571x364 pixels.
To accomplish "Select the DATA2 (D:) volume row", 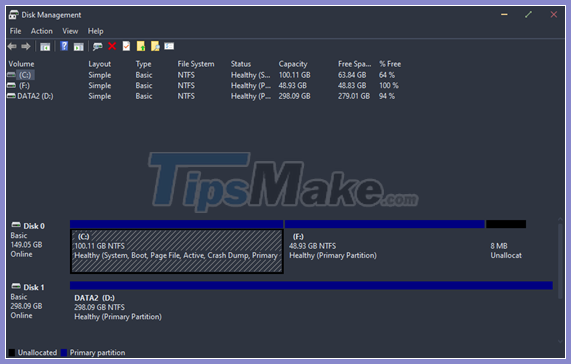I will [x=204, y=96].
